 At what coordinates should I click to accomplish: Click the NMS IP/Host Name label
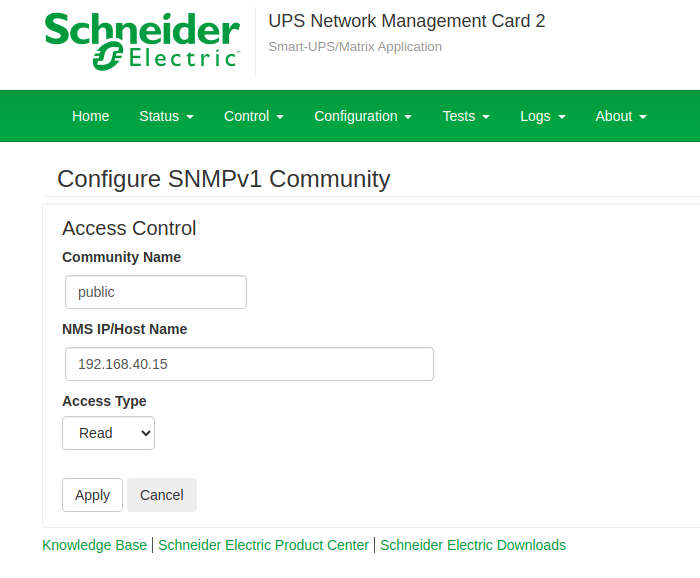[x=124, y=329]
